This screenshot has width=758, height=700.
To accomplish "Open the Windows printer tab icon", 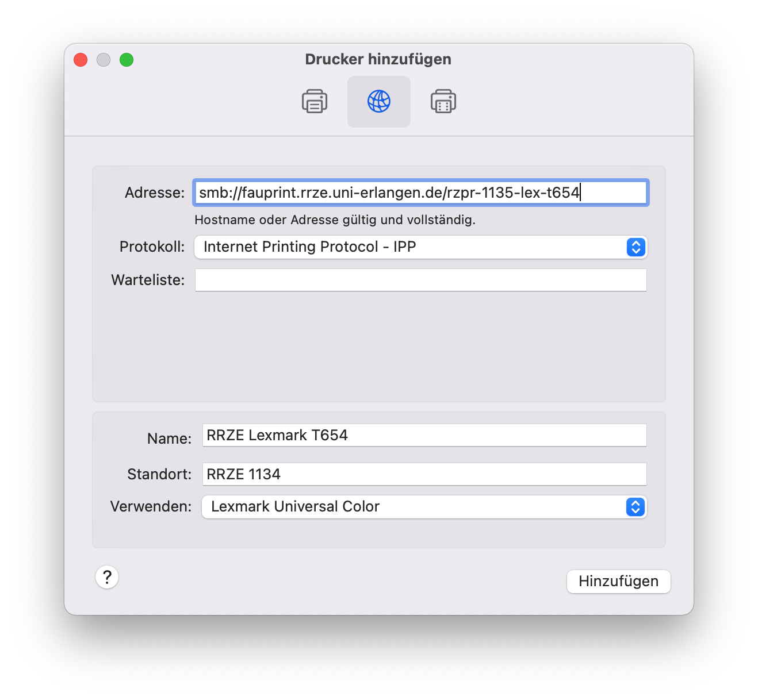I will pos(443,102).
